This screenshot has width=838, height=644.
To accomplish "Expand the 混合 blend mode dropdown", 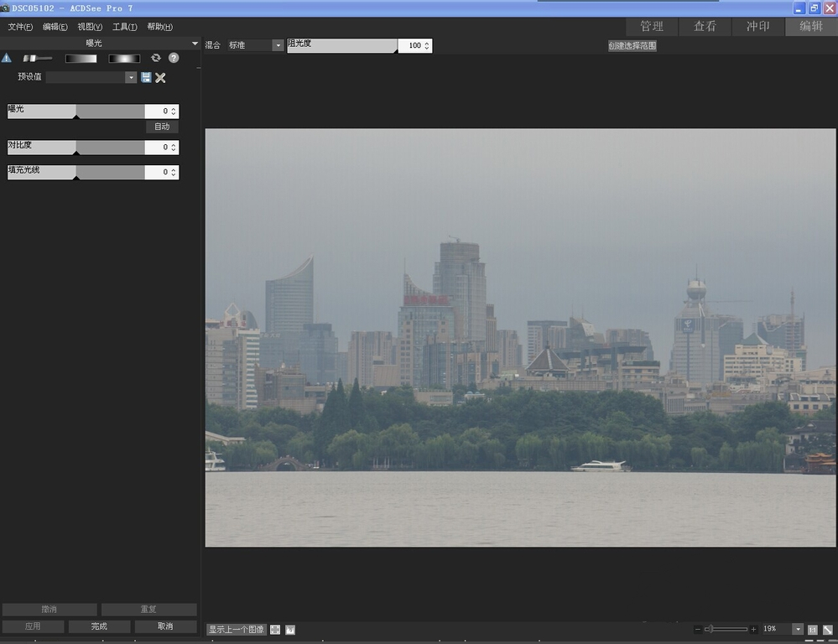I will pos(278,45).
